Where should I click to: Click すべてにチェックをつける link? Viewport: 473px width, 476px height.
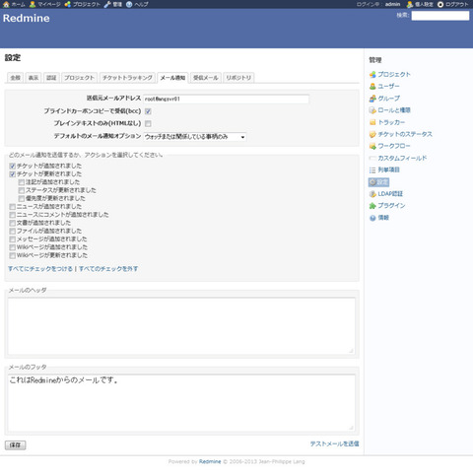[40, 269]
